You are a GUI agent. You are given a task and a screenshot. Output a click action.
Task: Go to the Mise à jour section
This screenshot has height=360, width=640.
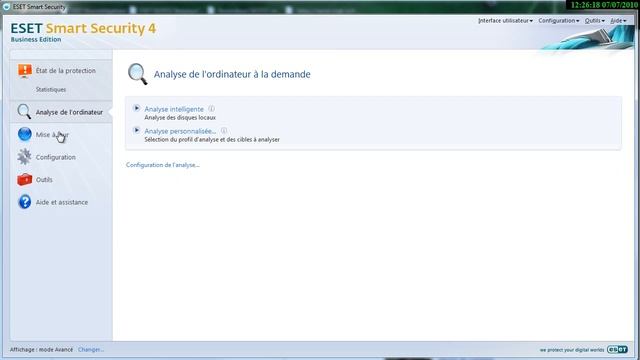(52, 135)
